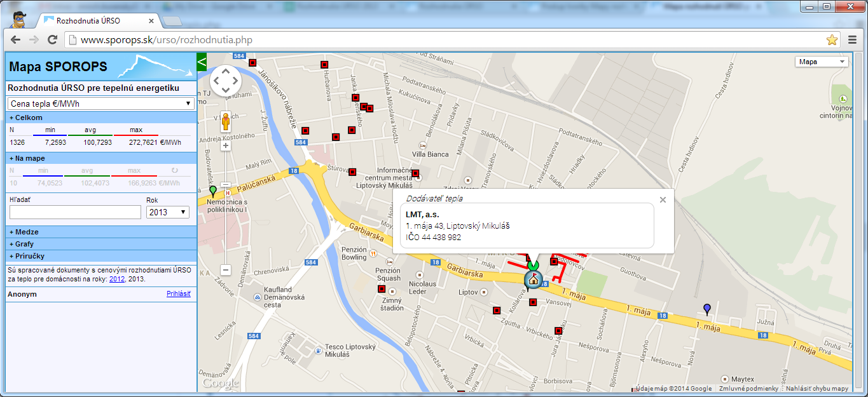Click the red marker beside Štúrova label

tap(352, 172)
